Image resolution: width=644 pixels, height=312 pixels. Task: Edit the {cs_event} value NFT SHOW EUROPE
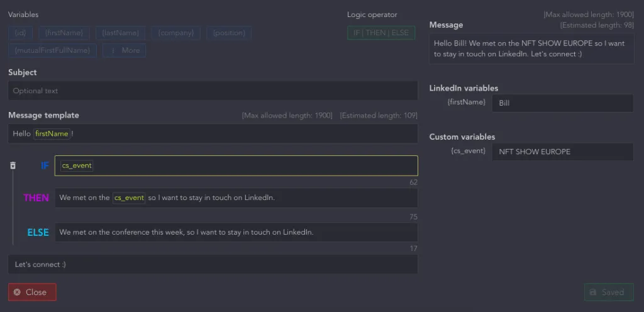pyautogui.click(x=563, y=152)
